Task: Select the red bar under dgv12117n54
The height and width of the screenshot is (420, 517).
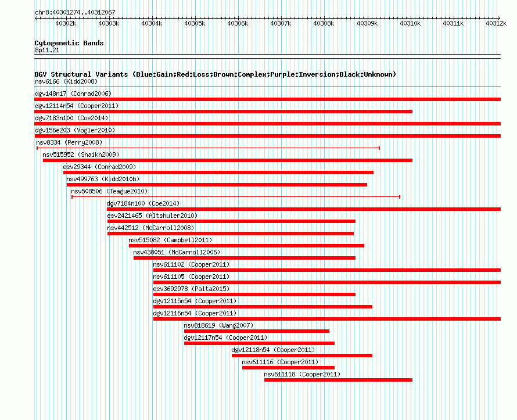Action: click(x=259, y=343)
